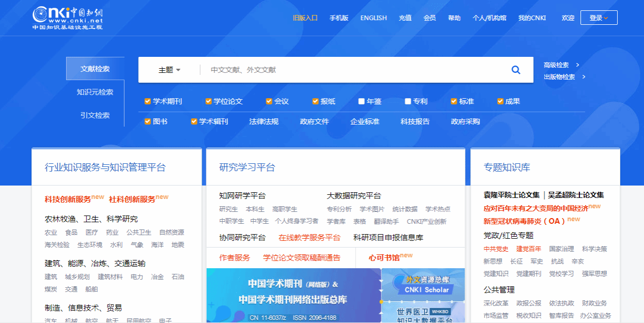The height and width of the screenshot is (323, 644).
Task: Enable the 专利 checkbox
Action: click(408, 101)
